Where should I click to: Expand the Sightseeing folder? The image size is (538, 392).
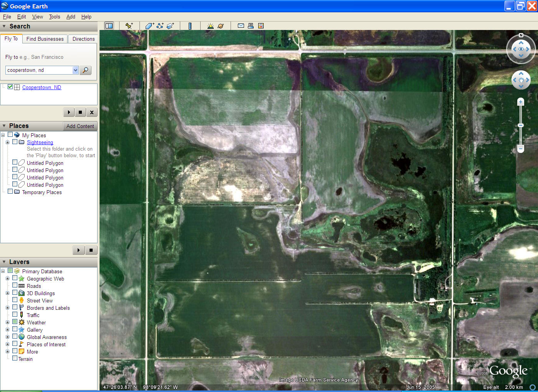point(7,142)
